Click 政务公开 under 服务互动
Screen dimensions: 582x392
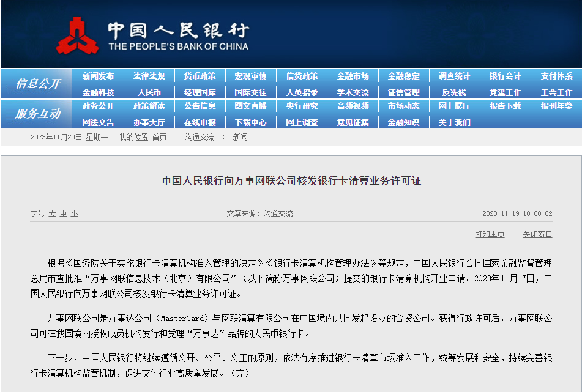(98, 106)
